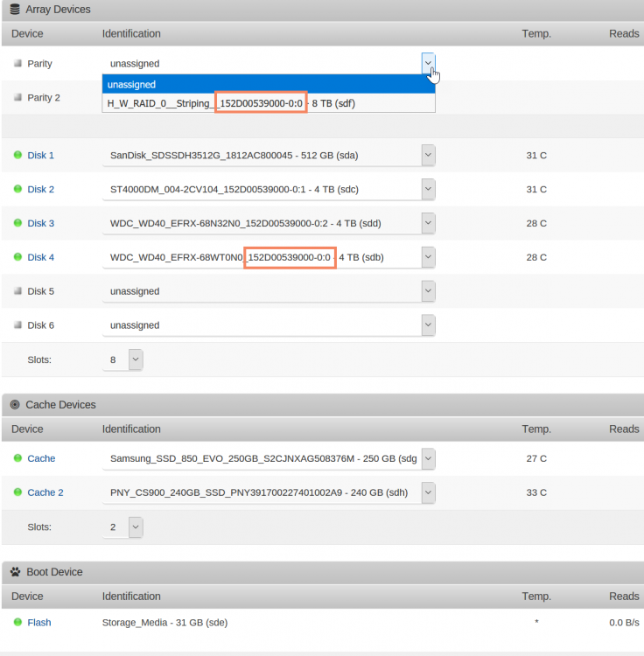The image size is (644, 656).
Task: Click the green status ball for Disk 3
Action: pyautogui.click(x=17, y=222)
